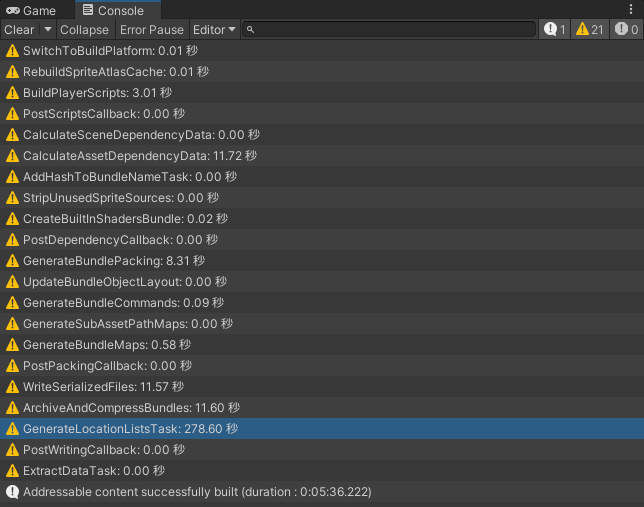Click warning icon beside StripUnusedSpriteSources
Screen dimensions: 644x507
[12, 198]
